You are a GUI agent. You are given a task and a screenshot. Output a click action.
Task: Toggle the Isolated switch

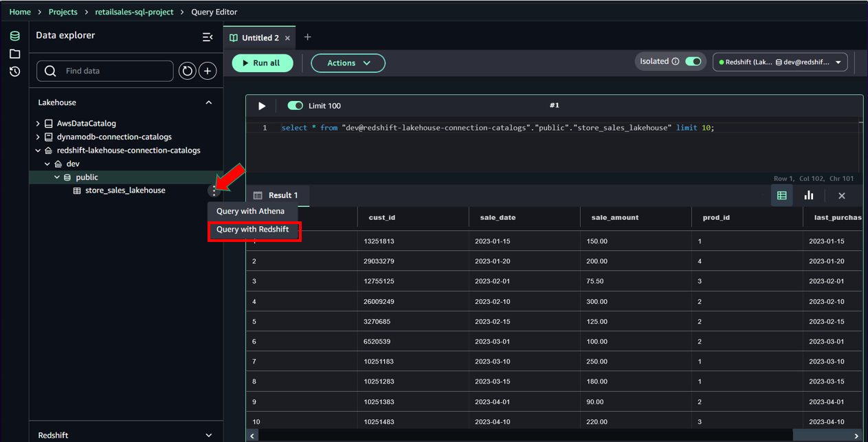pos(693,61)
